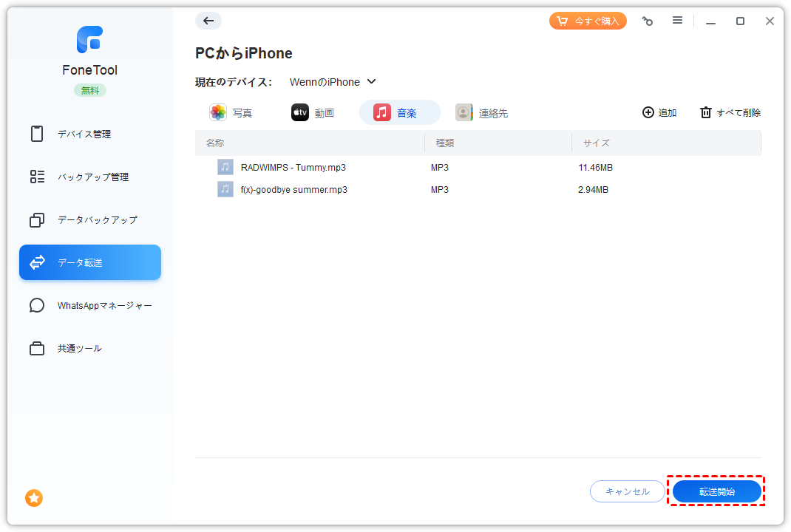Viewport: 791px width, 532px height.
Task: Click the key/register icon in title bar
Action: tap(648, 21)
